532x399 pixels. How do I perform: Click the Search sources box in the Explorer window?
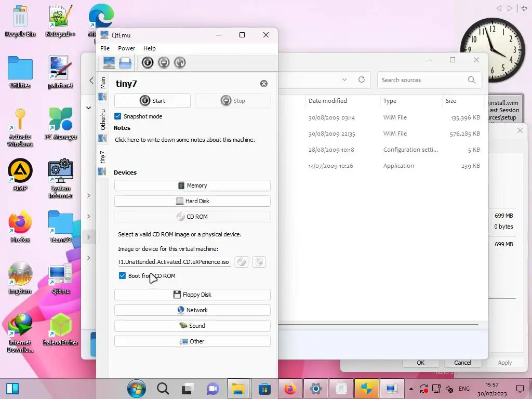(430, 80)
